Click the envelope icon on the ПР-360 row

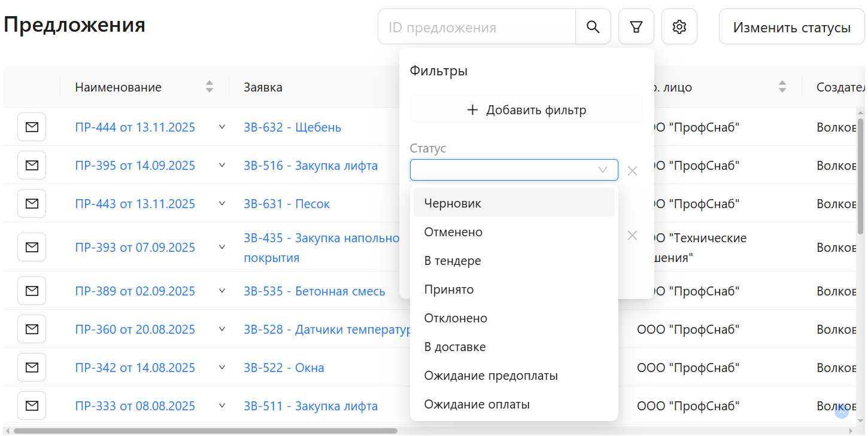click(x=31, y=328)
